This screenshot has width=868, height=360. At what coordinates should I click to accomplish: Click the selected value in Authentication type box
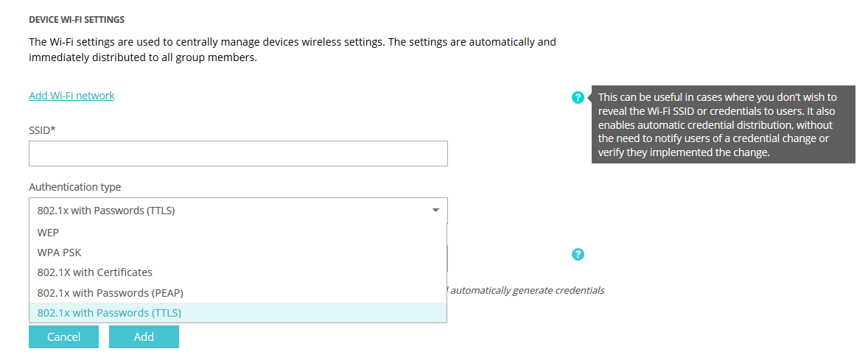[106, 211]
